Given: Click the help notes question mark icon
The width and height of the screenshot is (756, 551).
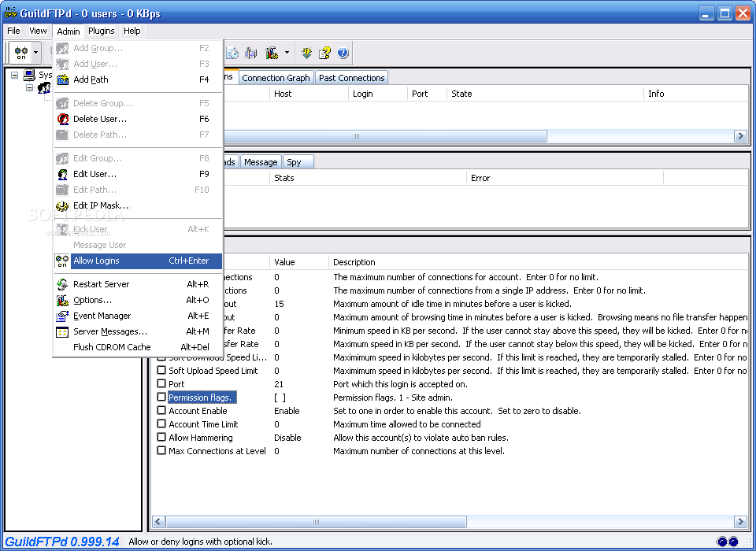Looking at the screenshot, I should pos(325,53).
